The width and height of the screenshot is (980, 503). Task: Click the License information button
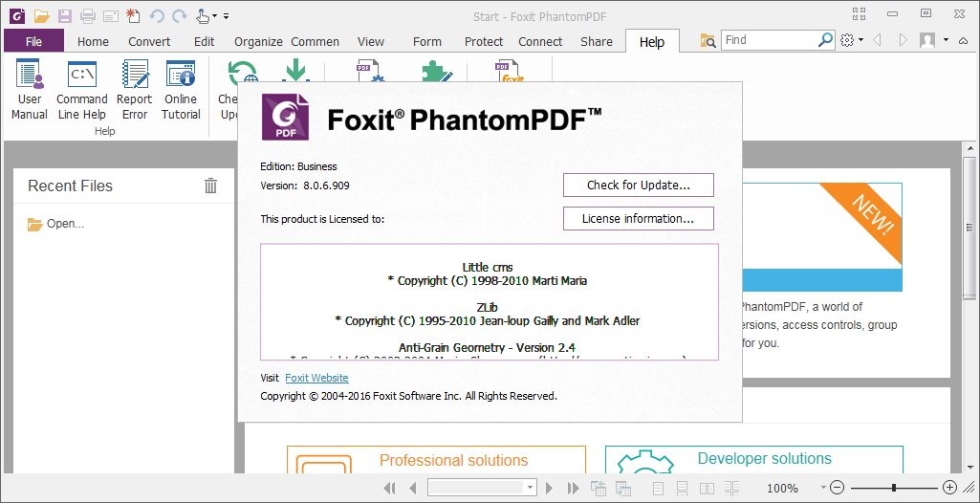(638, 219)
